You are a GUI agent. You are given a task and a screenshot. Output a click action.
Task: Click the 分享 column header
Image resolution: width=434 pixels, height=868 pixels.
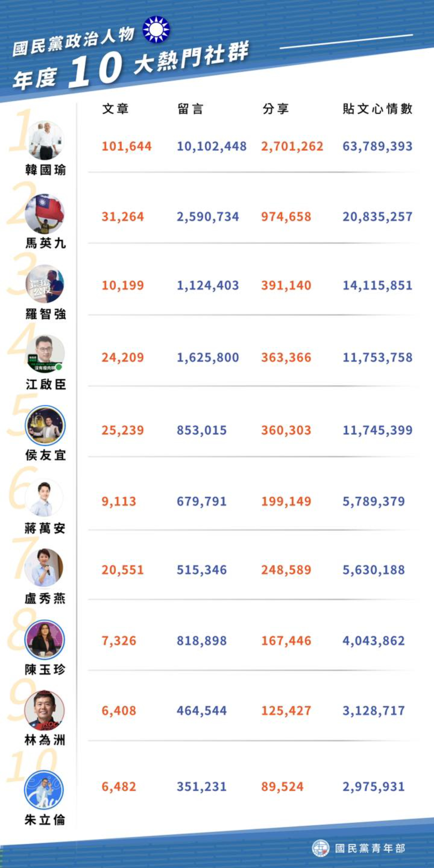click(x=276, y=109)
